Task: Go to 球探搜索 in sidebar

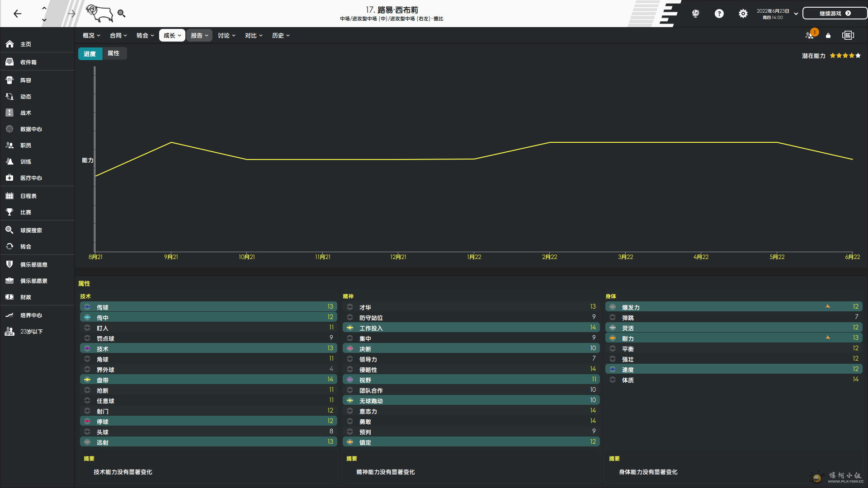Action: (31, 230)
